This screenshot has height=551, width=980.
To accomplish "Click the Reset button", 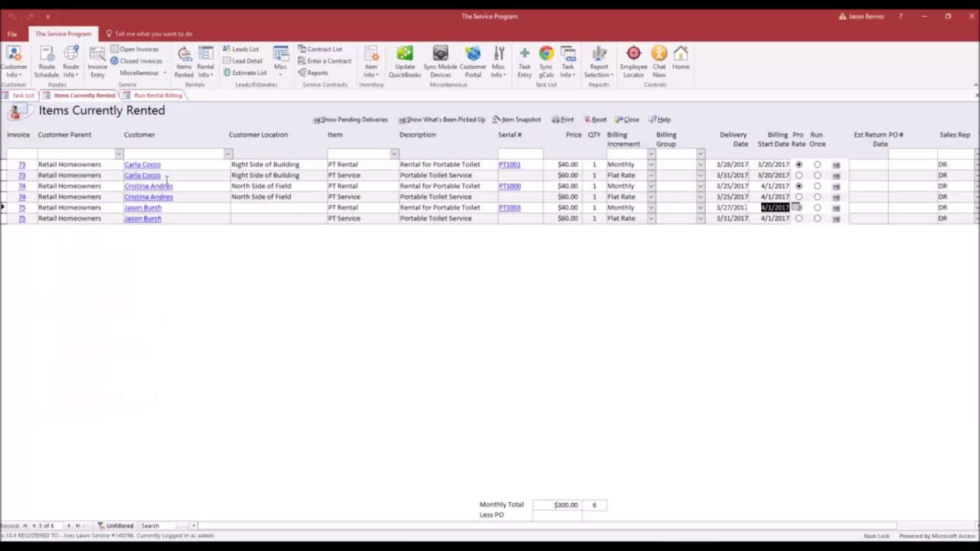I will pos(596,119).
